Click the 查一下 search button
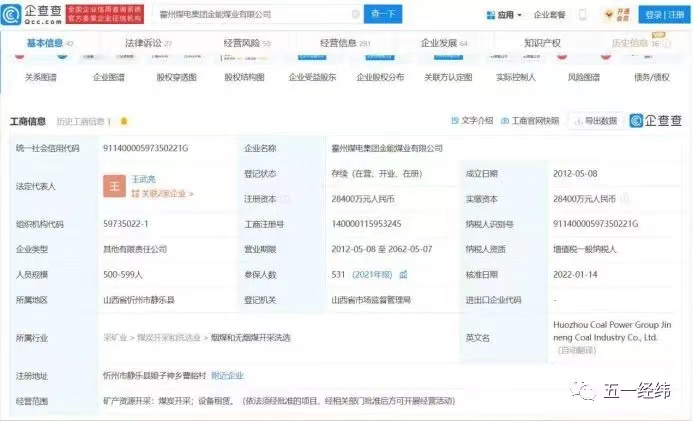Screen dimensions: 693x421 (383, 15)
